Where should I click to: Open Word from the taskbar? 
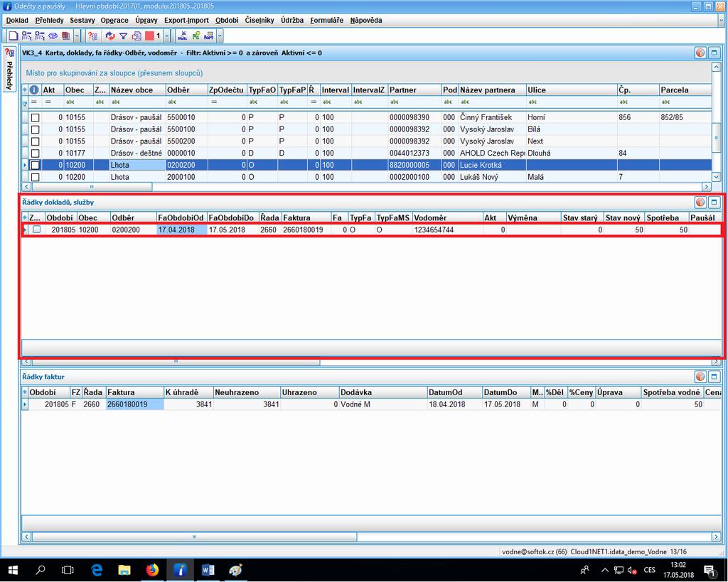(x=208, y=570)
